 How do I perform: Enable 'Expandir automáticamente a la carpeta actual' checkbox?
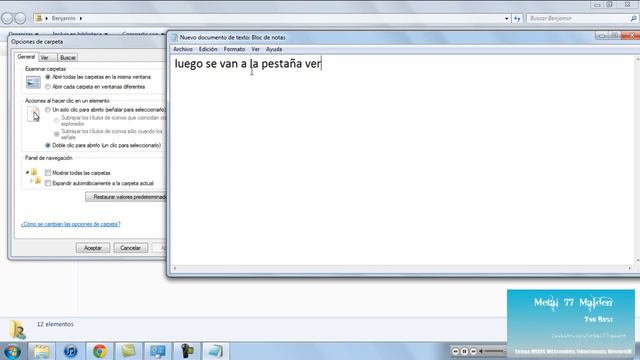click(48, 183)
